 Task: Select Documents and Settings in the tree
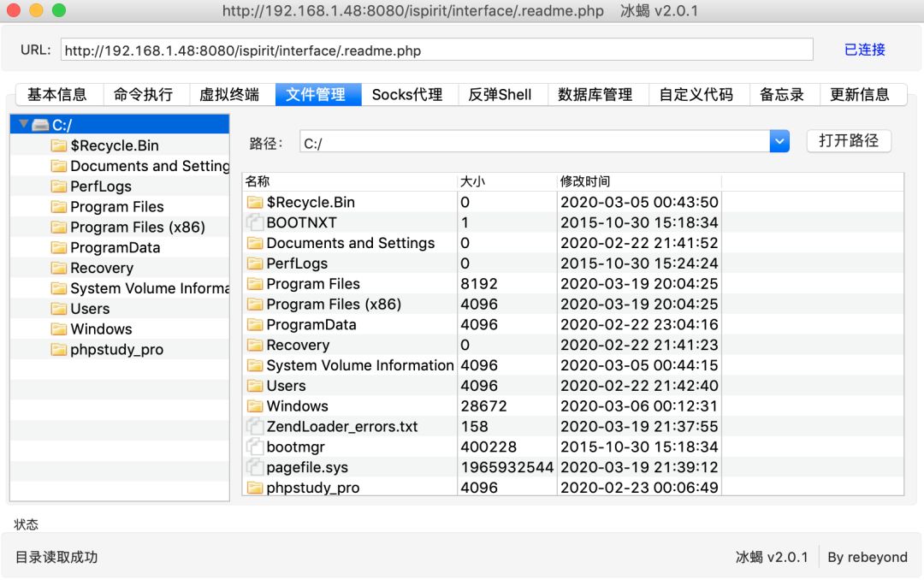point(121,166)
